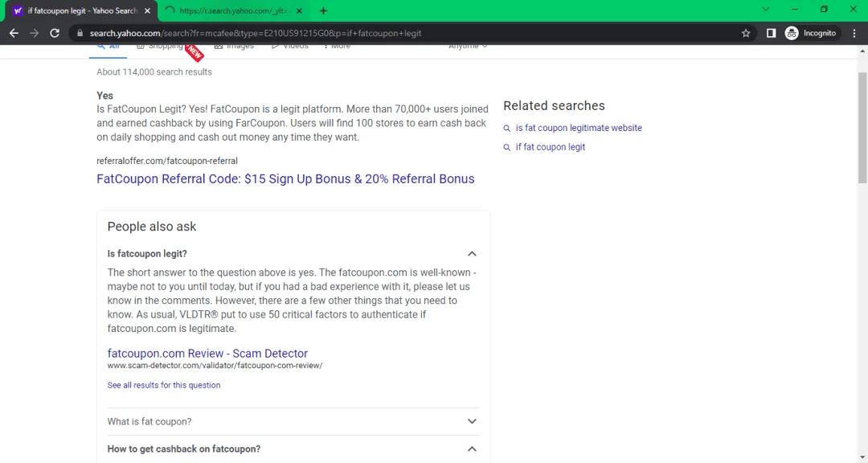This screenshot has width=868, height=463.
Task: Minimize the Chrome window
Action: [795, 10]
